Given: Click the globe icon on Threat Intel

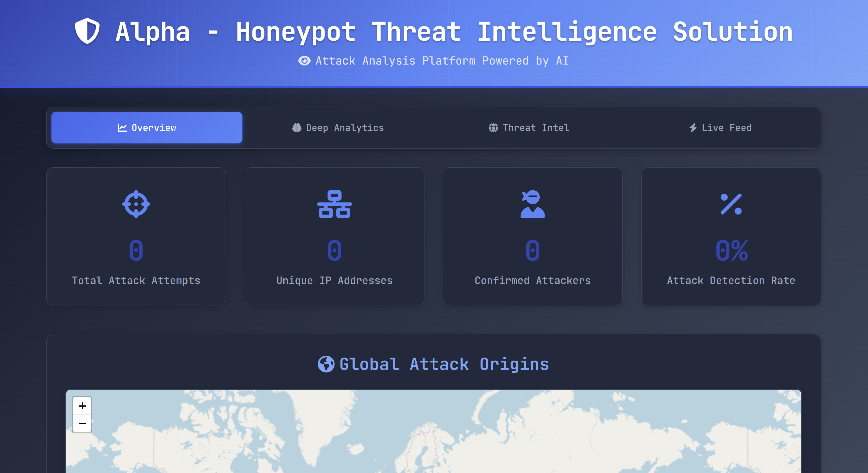Looking at the screenshot, I should coord(493,128).
